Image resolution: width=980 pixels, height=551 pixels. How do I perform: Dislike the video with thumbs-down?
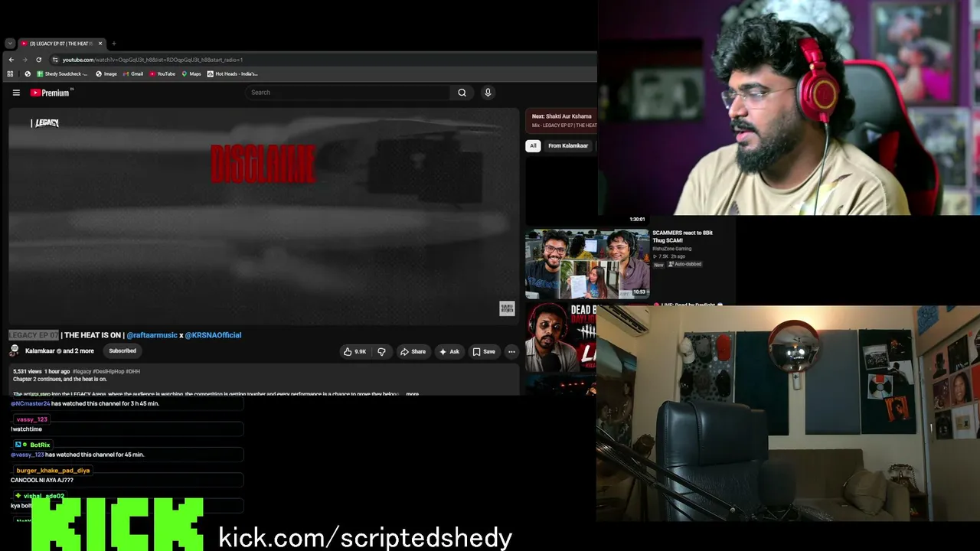click(x=381, y=351)
